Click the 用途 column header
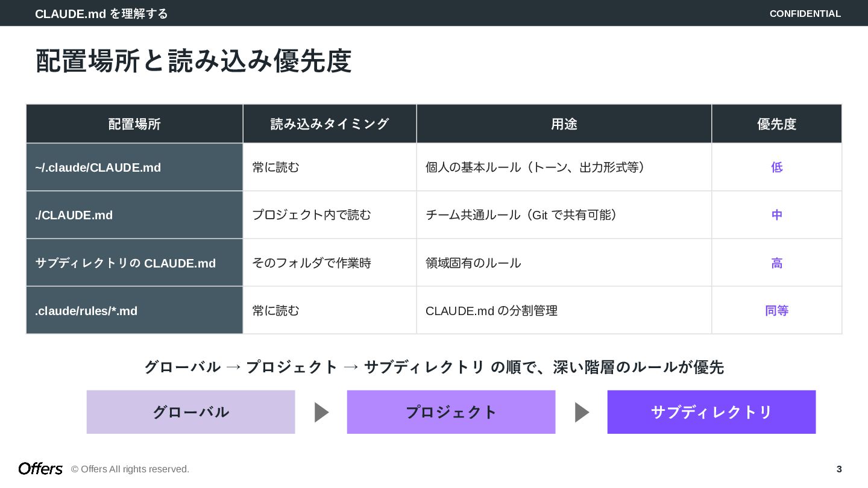Screen dimensions: 868x488 point(564,124)
